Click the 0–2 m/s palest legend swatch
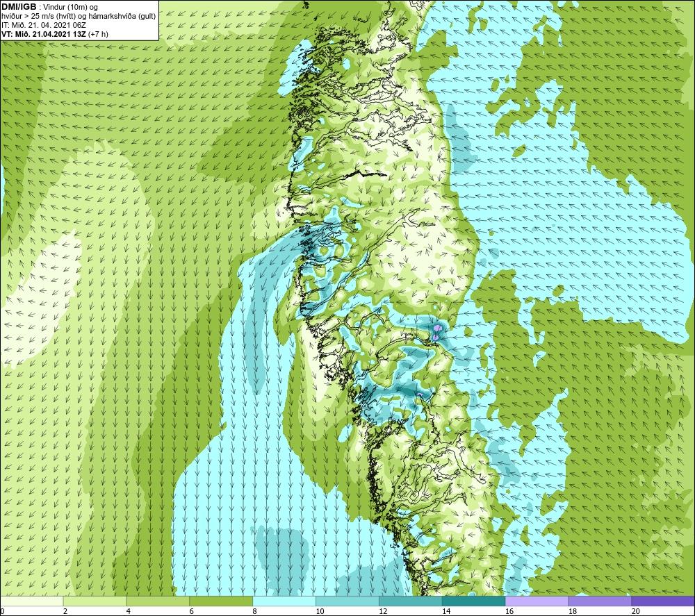The height and width of the screenshot is (616, 695). (x=32, y=601)
